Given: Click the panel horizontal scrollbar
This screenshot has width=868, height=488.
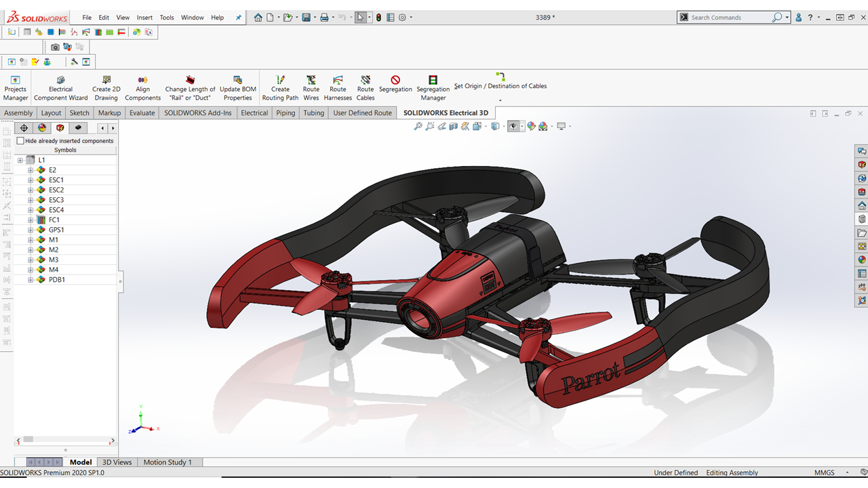Looking at the screenshot, I should pos(65,439).
